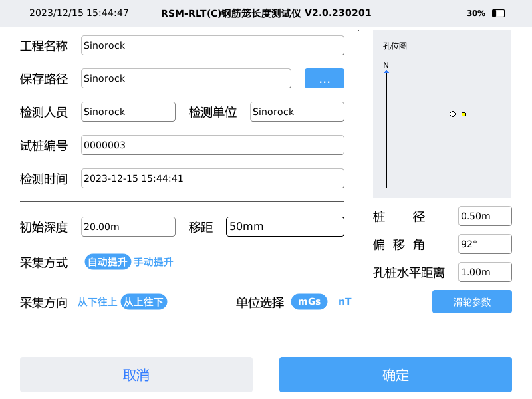Viewport: 532px width, 399px height.
Task: Switch to 手动提升 acquisition mode
Action: [x=154, y=262]
